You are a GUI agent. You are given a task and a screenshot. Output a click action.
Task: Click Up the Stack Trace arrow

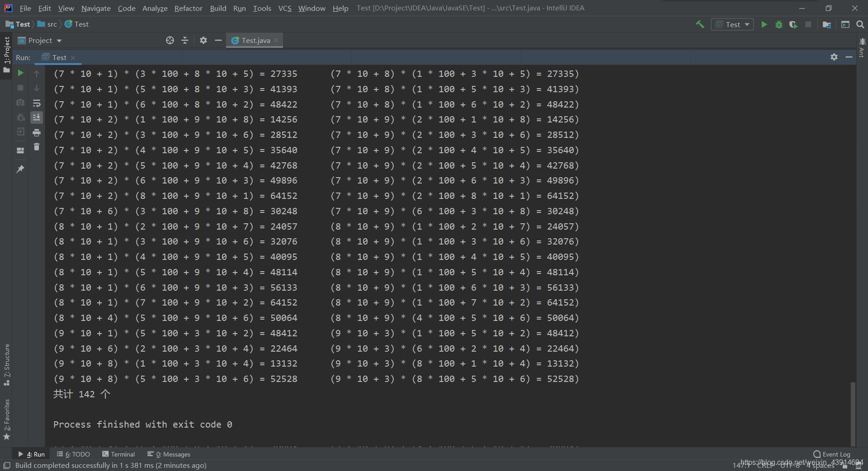click(x=37, y=73)
